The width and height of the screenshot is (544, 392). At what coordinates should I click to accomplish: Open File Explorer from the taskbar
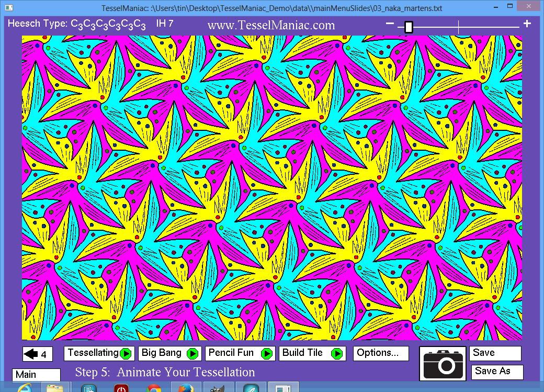tap(55, 387)
